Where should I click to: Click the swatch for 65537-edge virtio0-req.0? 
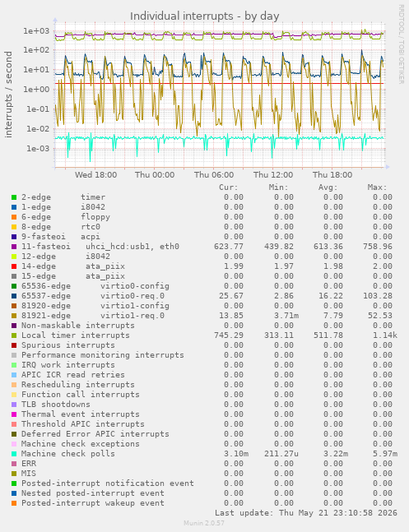pyautogui.click(x=14, y=296)
